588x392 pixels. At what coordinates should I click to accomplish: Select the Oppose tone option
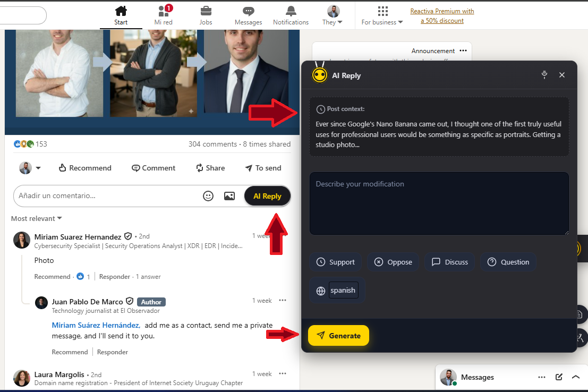[393, 262]
